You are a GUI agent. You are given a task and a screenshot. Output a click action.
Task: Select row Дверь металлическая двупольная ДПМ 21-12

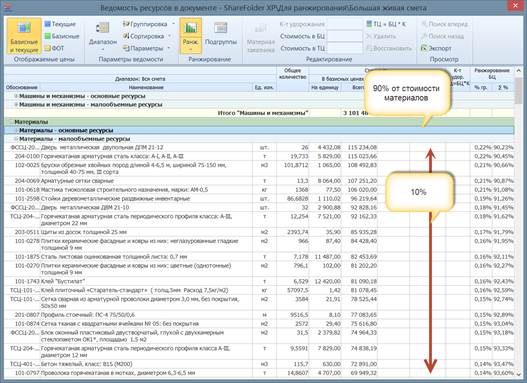click(x=259, y=147)
